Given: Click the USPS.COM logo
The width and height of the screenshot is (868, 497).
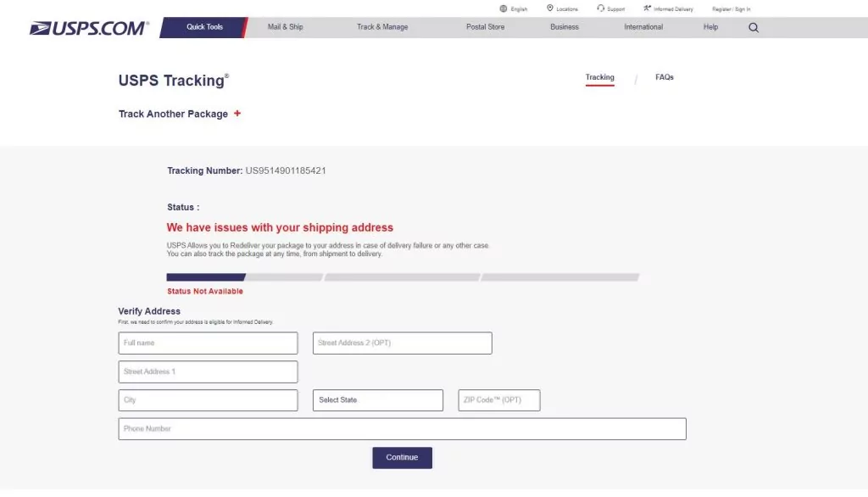Looking at the screenshot, I should [x=89, y=28].
